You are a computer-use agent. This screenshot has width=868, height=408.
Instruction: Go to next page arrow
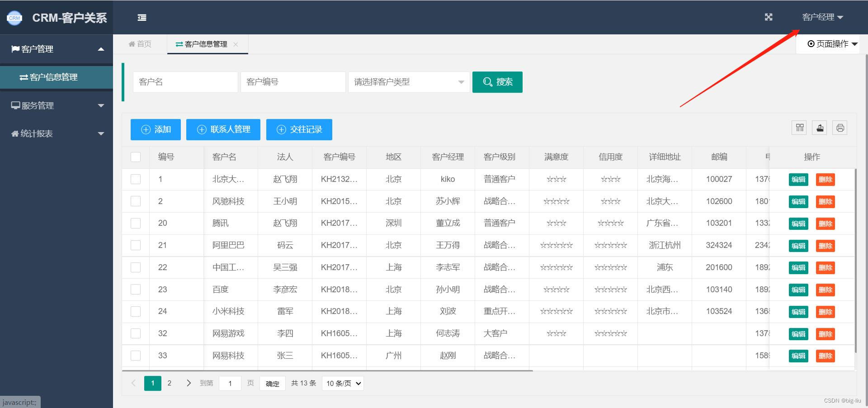pos(189,383)
